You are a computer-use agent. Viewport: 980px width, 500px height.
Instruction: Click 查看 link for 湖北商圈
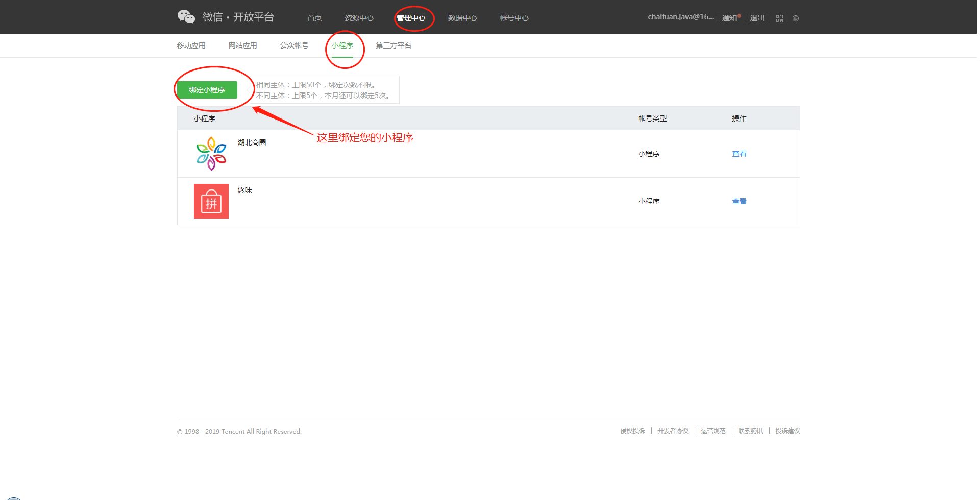(x=739, y=154)
